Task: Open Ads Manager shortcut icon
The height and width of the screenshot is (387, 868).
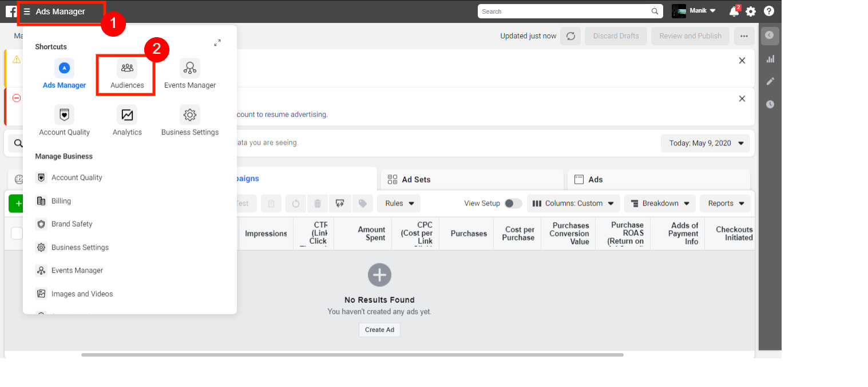Action: click(x=64, y=68)
